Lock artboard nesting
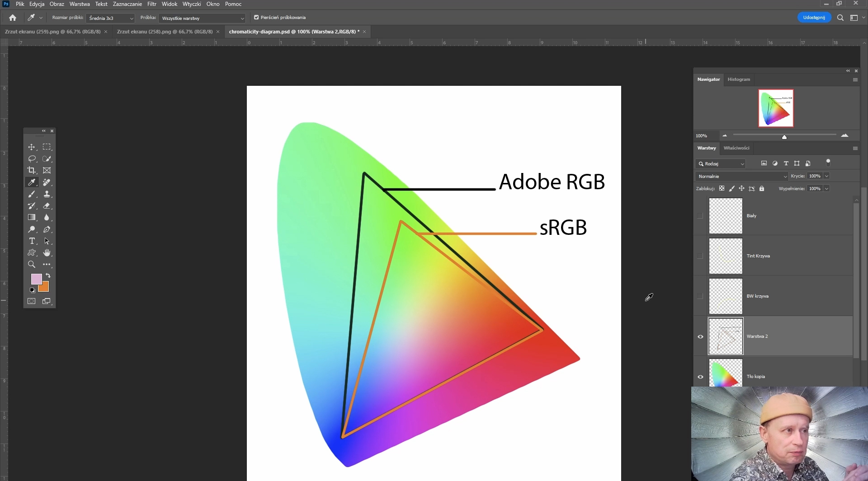The width and height of the screenshot is (868, 481). 752,189
